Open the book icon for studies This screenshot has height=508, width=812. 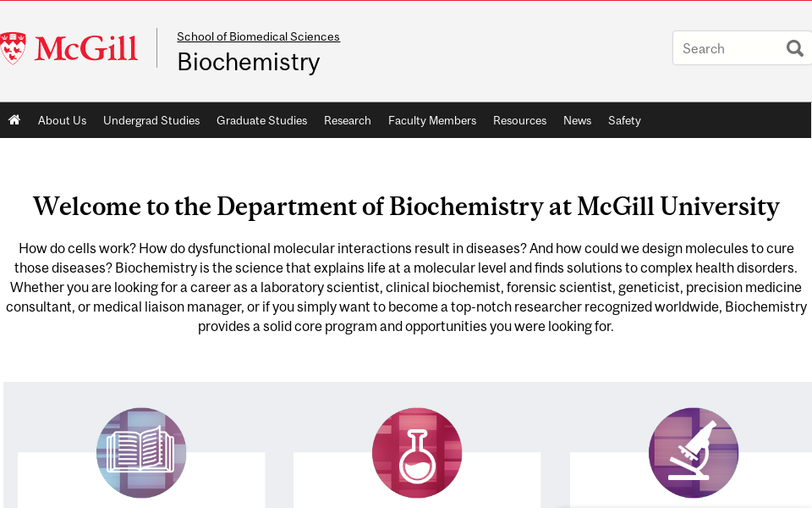pyautogui.click(x=140, y=452)
